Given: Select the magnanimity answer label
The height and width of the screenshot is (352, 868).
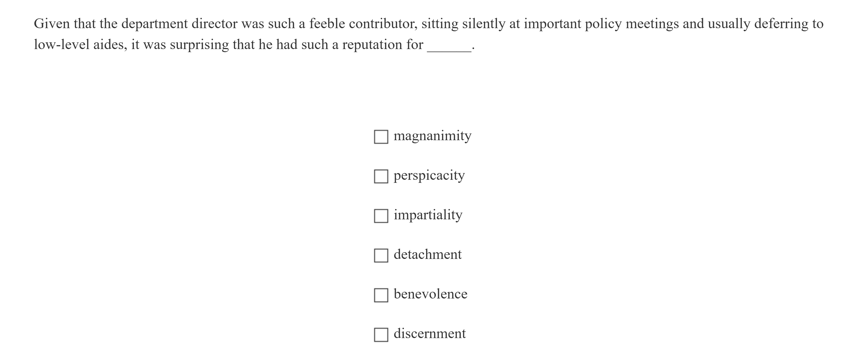Looking at the screenshot, I should click(432, 136).
